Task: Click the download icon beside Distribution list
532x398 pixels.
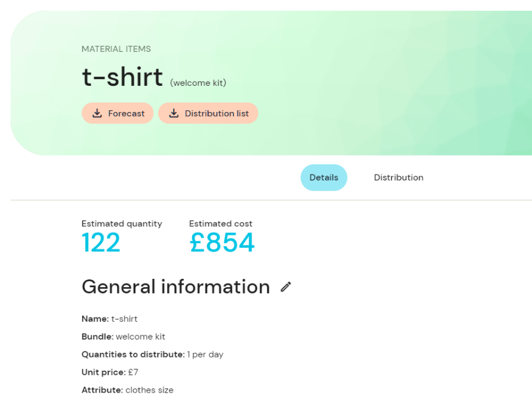Action: [x=174, y=113]
